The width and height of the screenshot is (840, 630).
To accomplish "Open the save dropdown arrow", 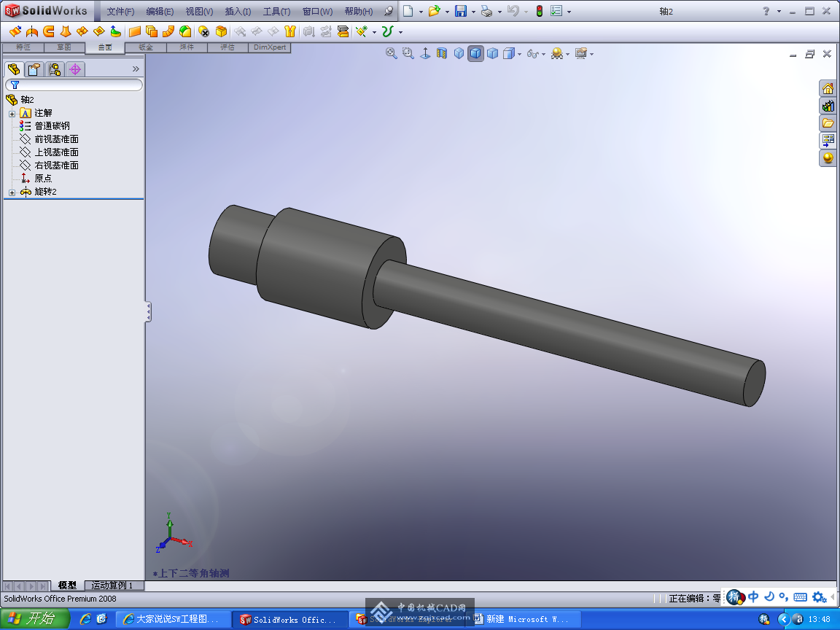I will pyautogui.click(x=473, y=11).
